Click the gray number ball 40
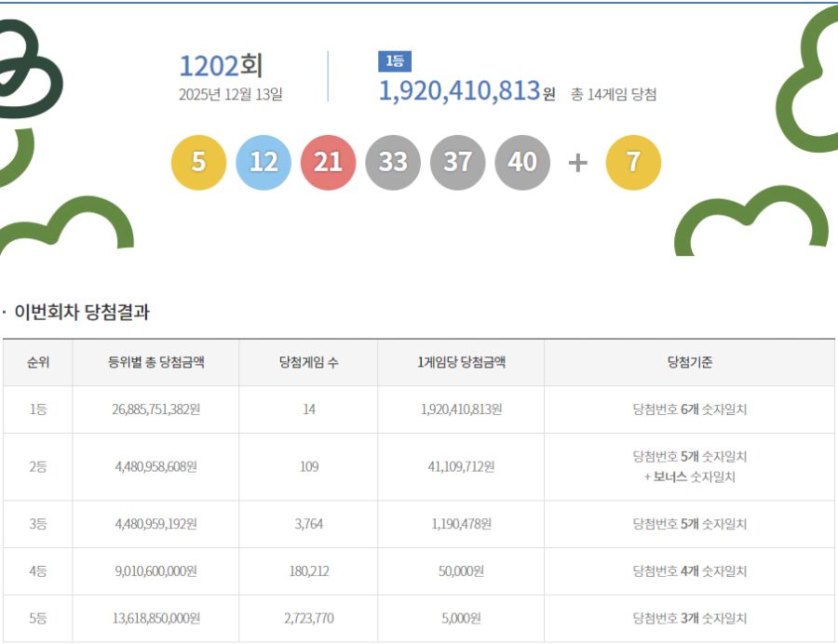The image size is (838, 644). point(522,161)
